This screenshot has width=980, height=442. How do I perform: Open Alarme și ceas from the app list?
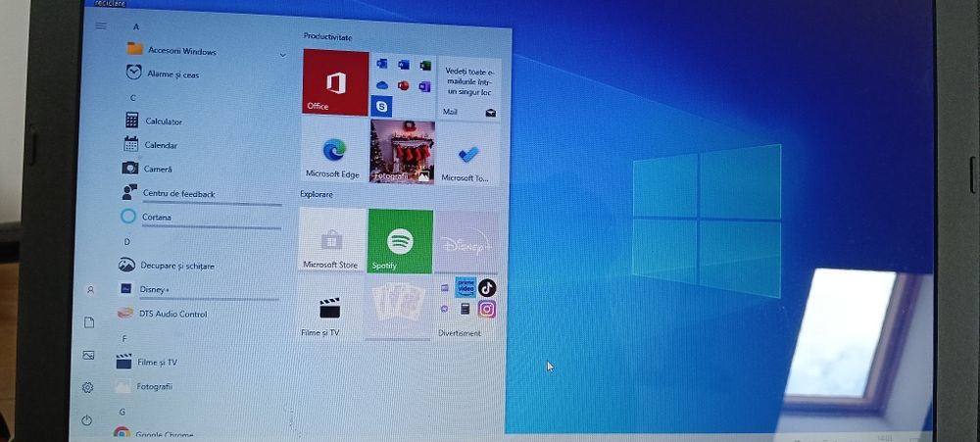205,74
